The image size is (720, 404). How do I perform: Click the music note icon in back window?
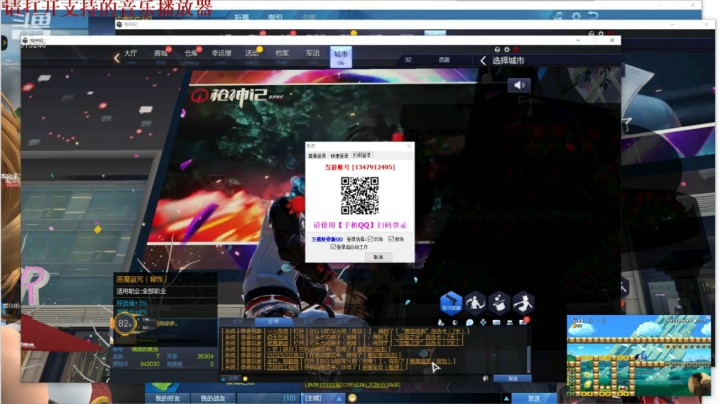click(558, 16)
